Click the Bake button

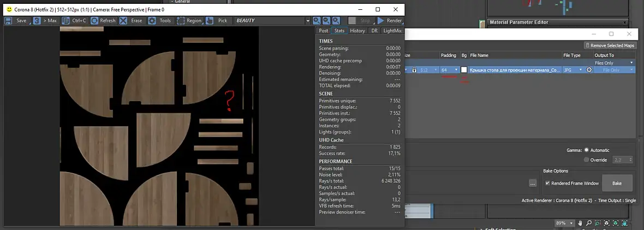coord(617,183)
